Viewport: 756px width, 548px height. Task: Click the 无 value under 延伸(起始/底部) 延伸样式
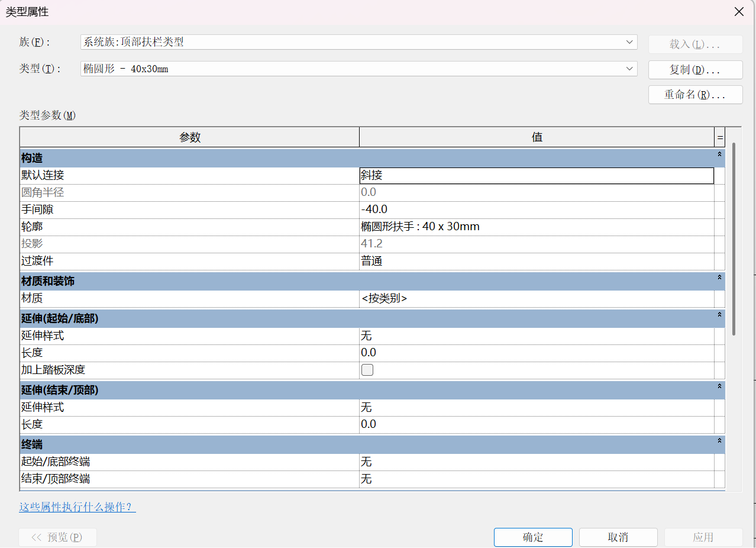(537, 336)
